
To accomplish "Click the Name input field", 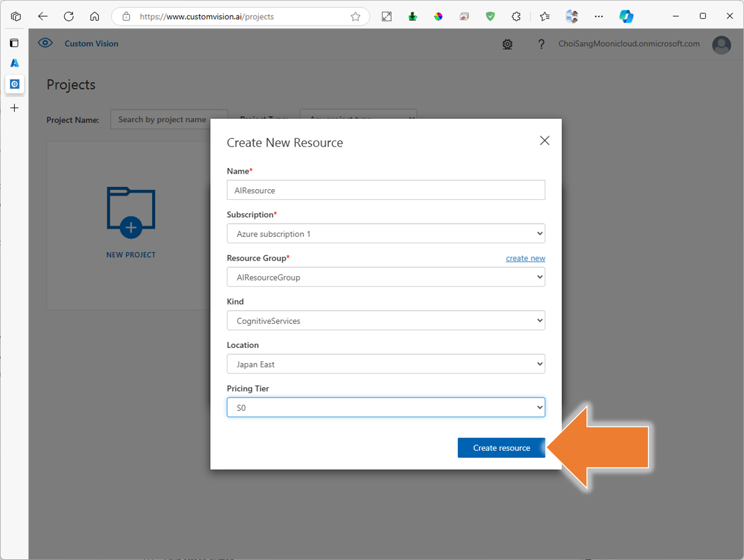I will [386, 190].
